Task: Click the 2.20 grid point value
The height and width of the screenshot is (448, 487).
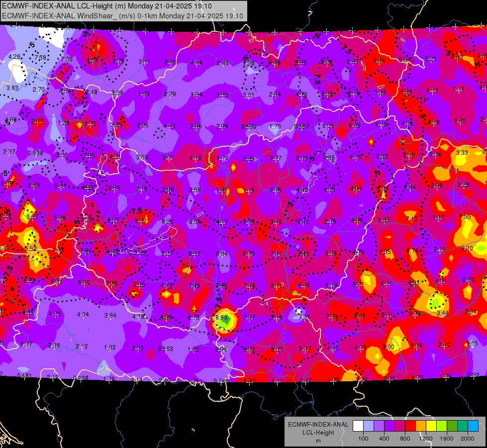Action: point(467,248)
